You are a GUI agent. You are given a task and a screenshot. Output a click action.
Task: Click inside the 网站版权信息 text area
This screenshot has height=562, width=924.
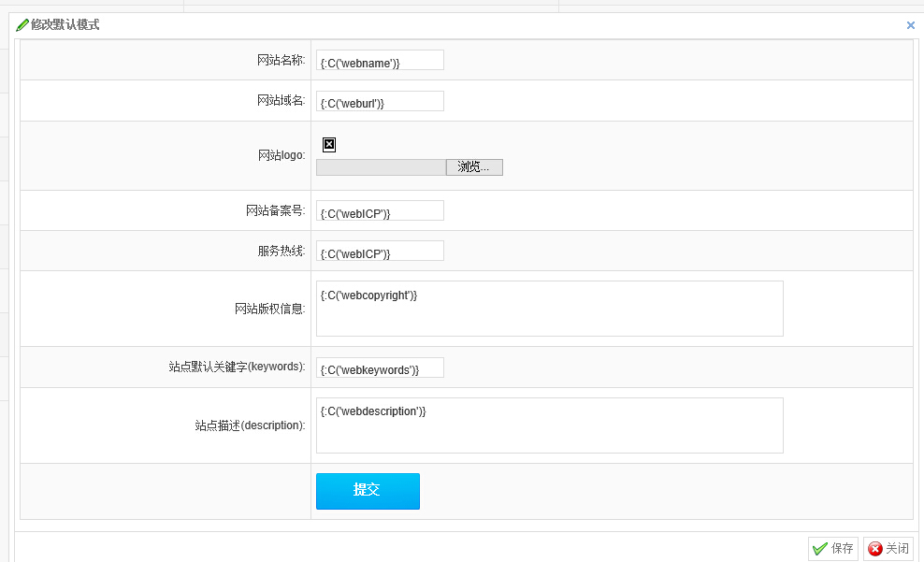click(x=549, y=310)
